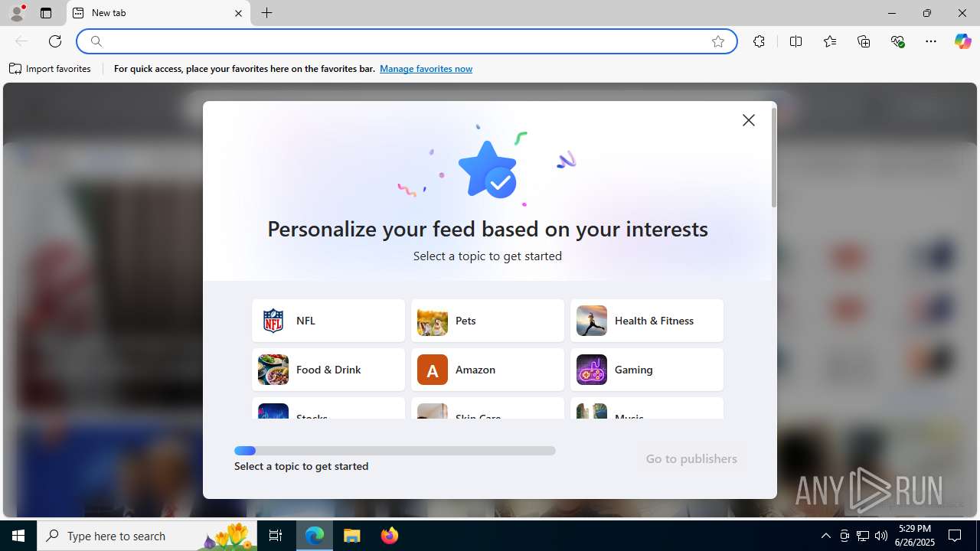Open the network tray icon
980x551 pixels.
pyautogui.click(x=863, y=536)
